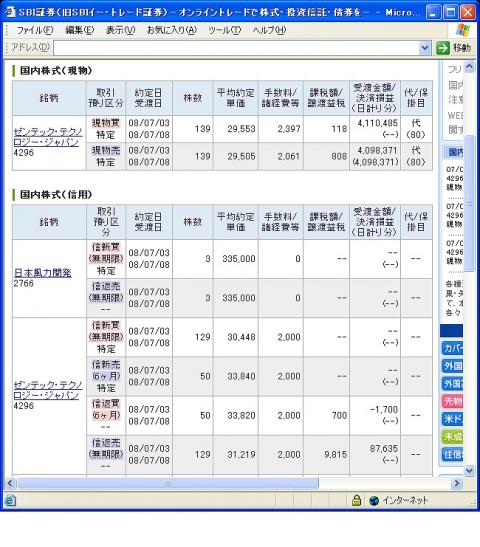The height and width of the screenshot is (547, 480).
Task: Click the vertical scrollbar down arrow
Action: pyautogui.click(x=470, y=470)
